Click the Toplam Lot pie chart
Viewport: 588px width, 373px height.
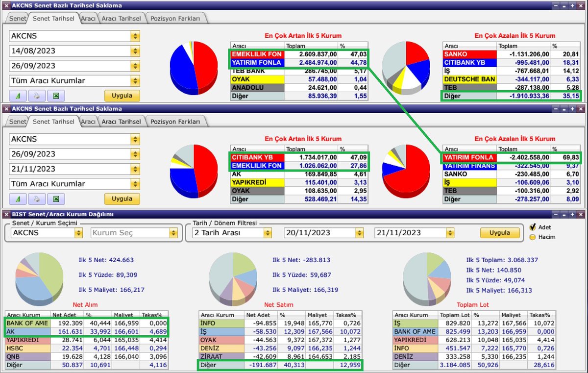pyautogui.click(x=426, y=280)
